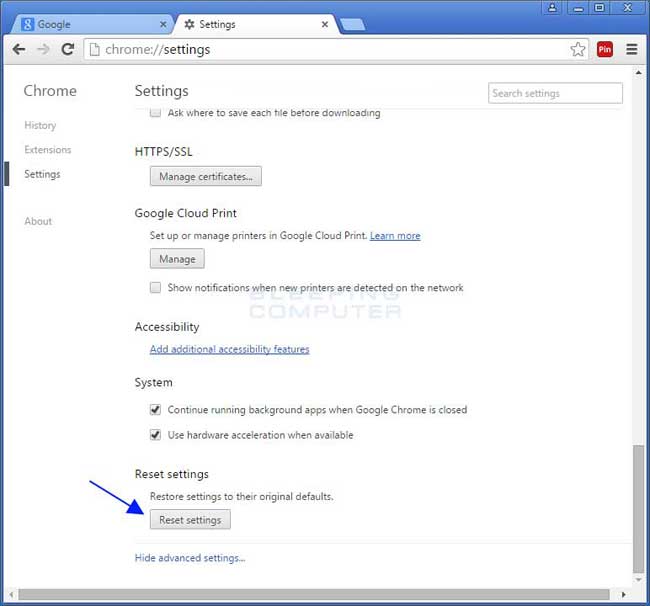This screenshot has height=606, width=650.
Task: Disable 'Use hardware acceleration when available'
Action: click(x=155, y=436)
